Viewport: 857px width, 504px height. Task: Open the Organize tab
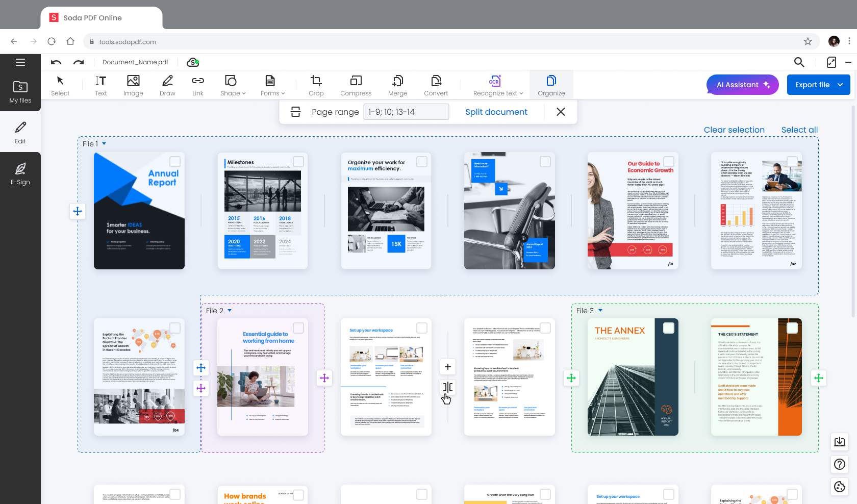click(x=551, y=85)
